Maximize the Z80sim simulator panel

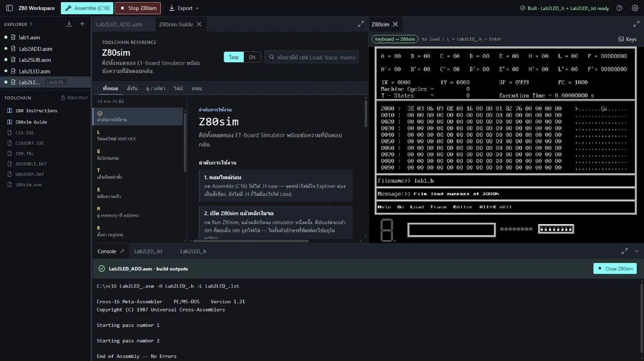tap(636, 24)
